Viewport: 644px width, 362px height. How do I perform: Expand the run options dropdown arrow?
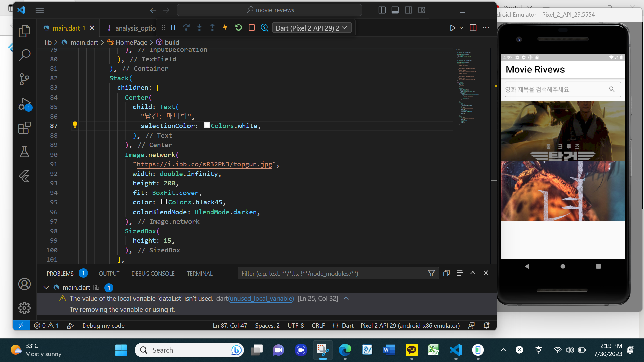pyautogui.click(x=462, y=28)
